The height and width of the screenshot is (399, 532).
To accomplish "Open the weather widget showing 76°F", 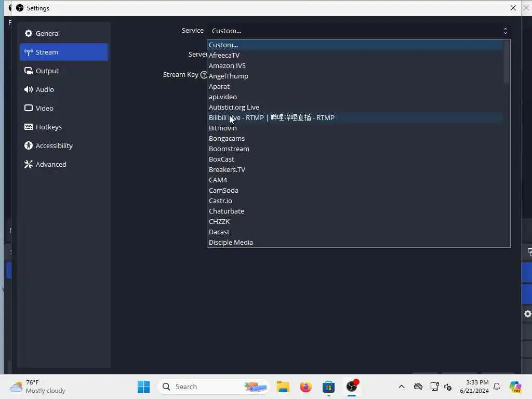I will (x=37, y=387).
